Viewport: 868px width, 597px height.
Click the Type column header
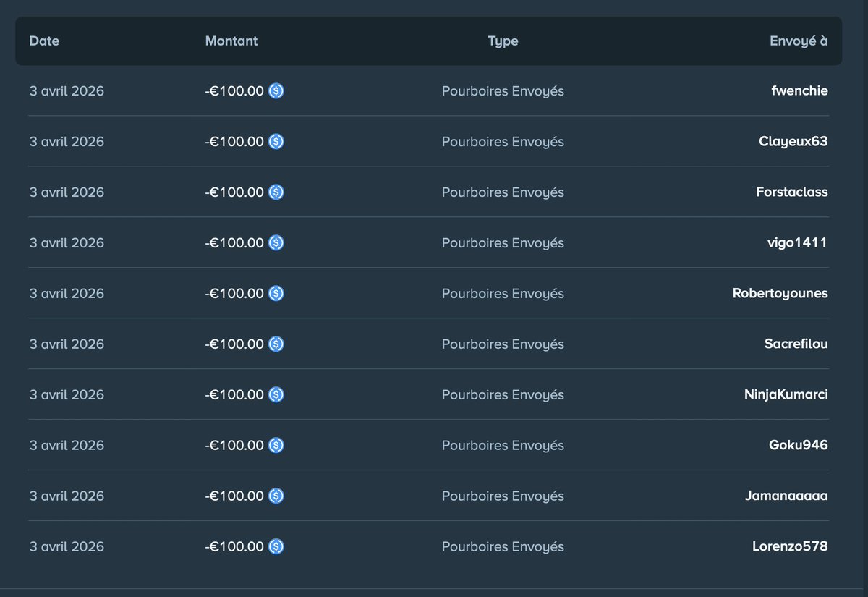click(503, 41)
